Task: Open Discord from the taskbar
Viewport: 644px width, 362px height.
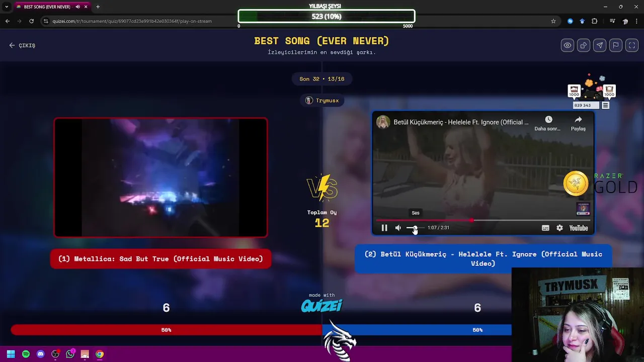Action: point(41,354)
